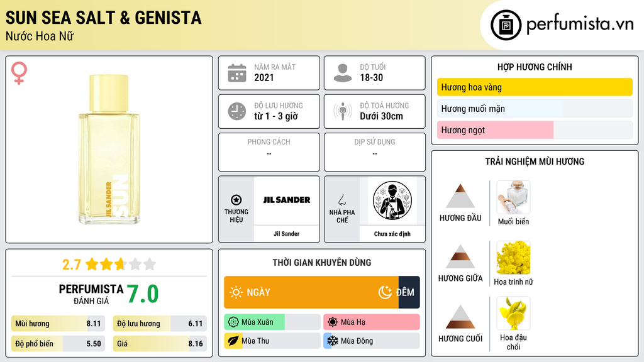The width and height of the screenshot is (644, 362).
Task: Click the Mùa Xuân green season bar
Action: pyautogui.click(x=272, y=322)
